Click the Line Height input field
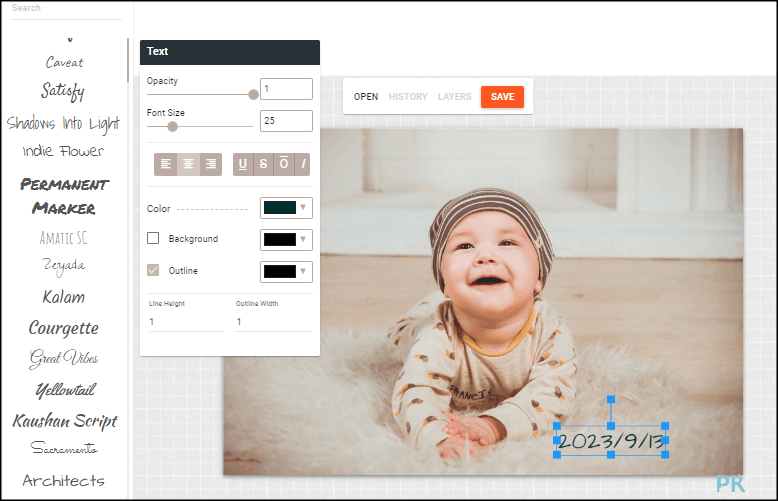Viewport: 778px width, 501px height. [x=186, y=322]
